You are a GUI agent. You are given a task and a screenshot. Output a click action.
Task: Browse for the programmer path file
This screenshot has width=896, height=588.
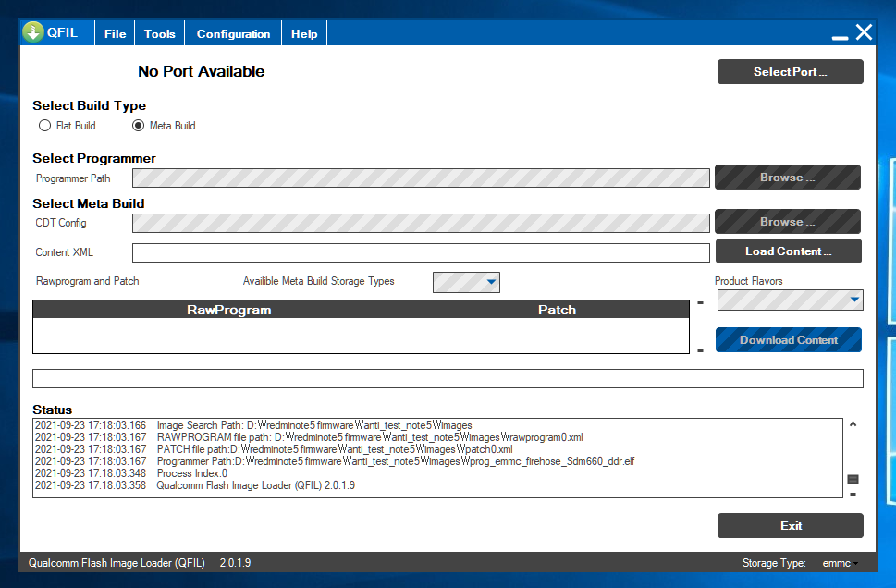tap(788, 178)
